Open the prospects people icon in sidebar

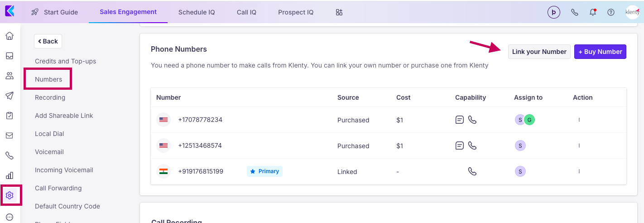click(x=10, y=76)
